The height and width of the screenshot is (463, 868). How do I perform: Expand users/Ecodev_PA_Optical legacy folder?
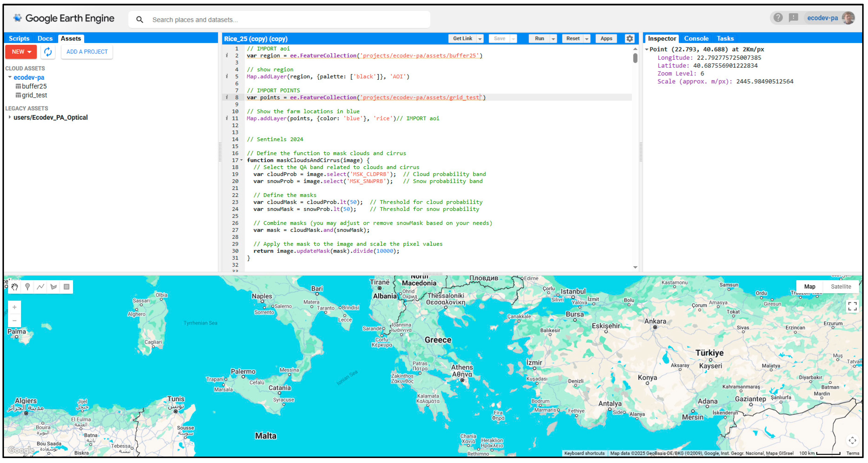(10, 117)
